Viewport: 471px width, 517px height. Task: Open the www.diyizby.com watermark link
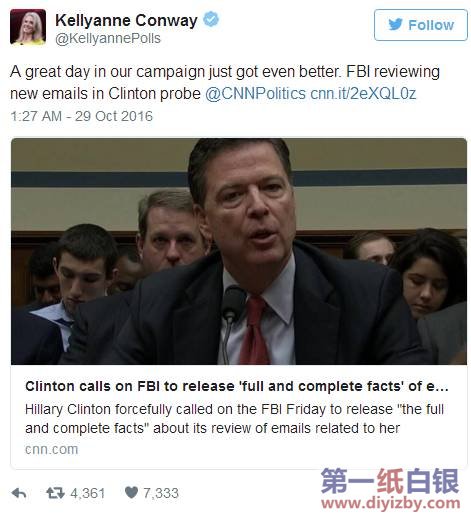[390, 503]
